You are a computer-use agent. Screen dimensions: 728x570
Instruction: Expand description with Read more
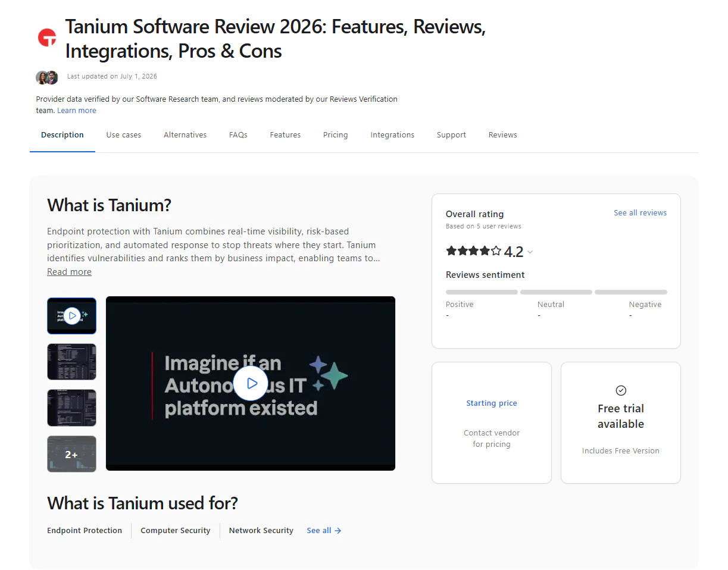(69, 272)
